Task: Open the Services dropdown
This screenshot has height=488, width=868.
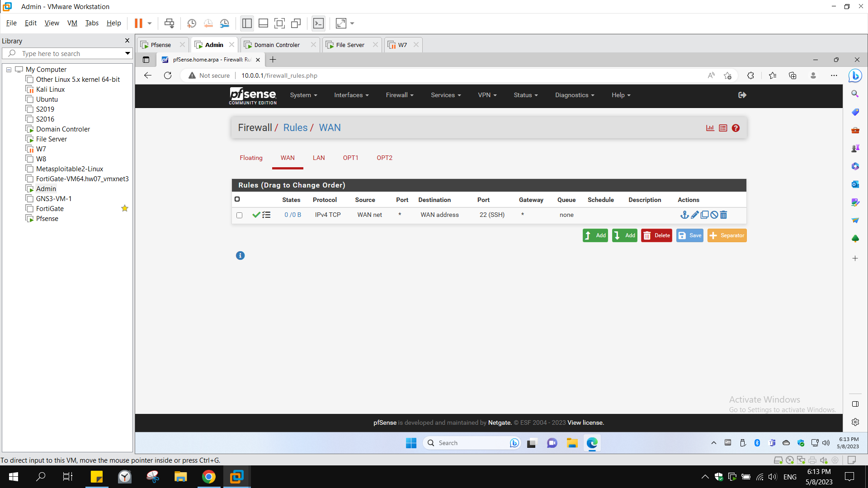Action: coord(445,95)
